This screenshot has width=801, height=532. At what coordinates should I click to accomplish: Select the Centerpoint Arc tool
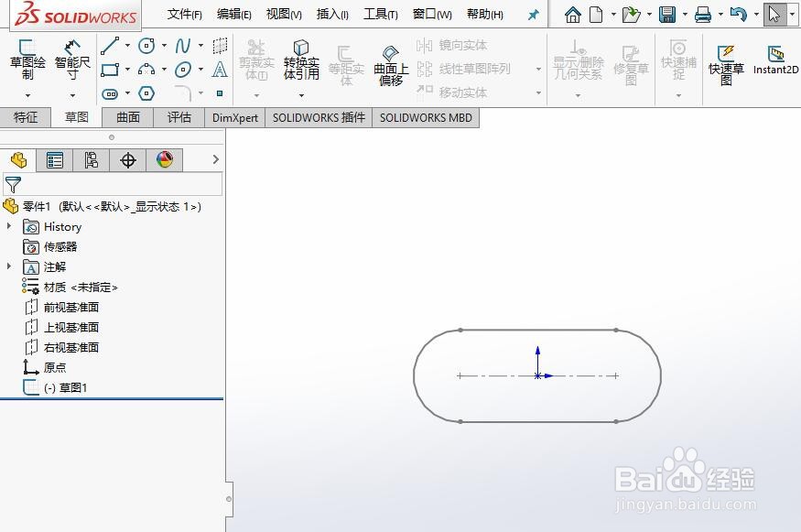point(146,70)
